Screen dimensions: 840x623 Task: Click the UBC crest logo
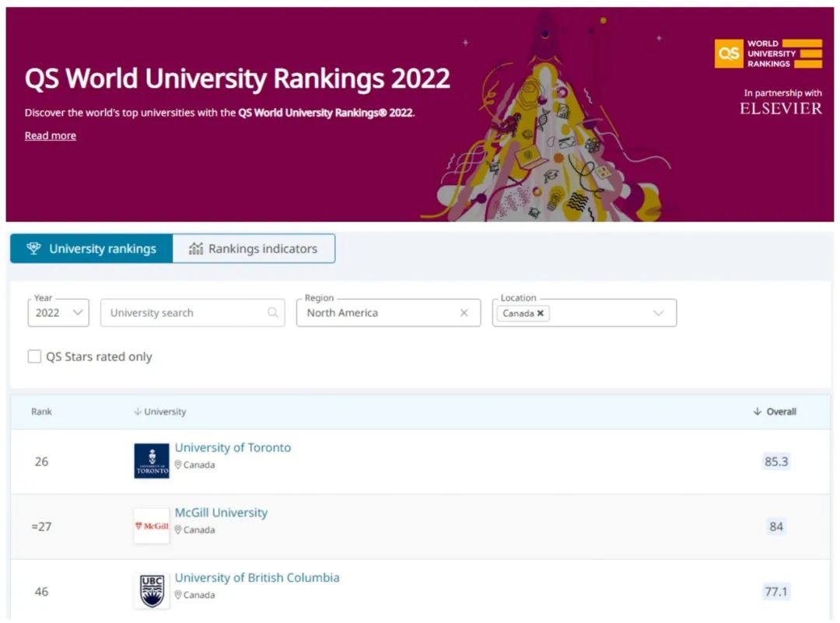point(151,591)
